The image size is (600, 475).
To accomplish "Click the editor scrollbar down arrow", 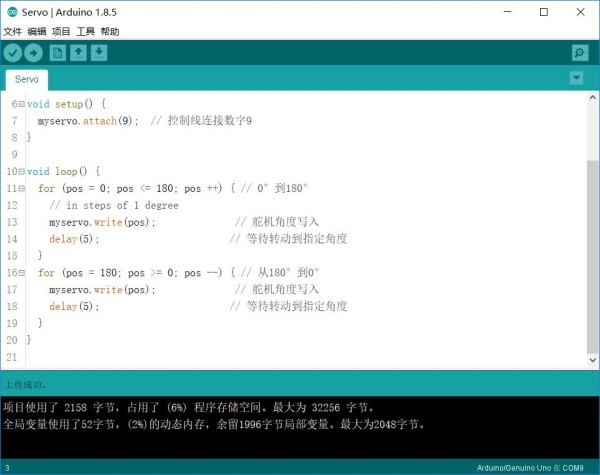I will pyautogui.click(x=592, y=360).
